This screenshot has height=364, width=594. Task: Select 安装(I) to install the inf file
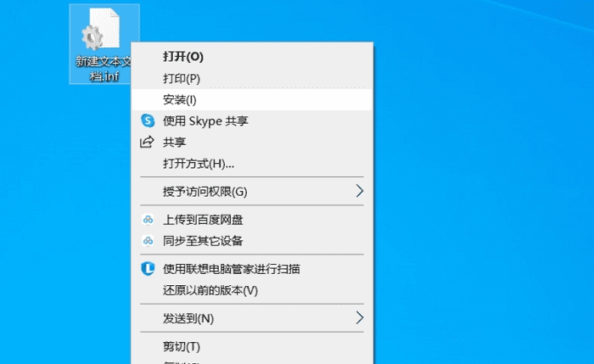tap(252, 99)
